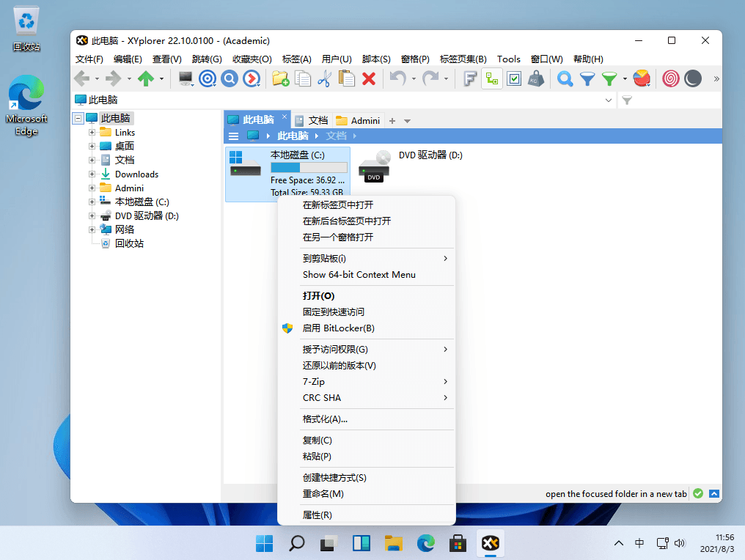
Task: Collapse the 此电脑 tree root node
Action: pos(78,118)
